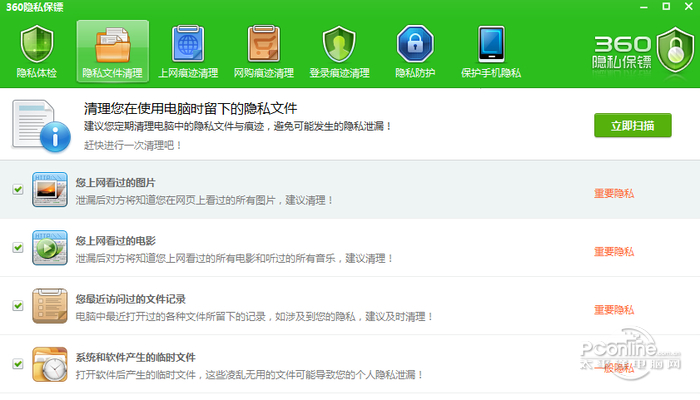Image resolution: width=700 pixels, height=400 pixels.
Task: Click the 您最近访问过的文件记录 clipboard icon
Action: coord(50,306)
